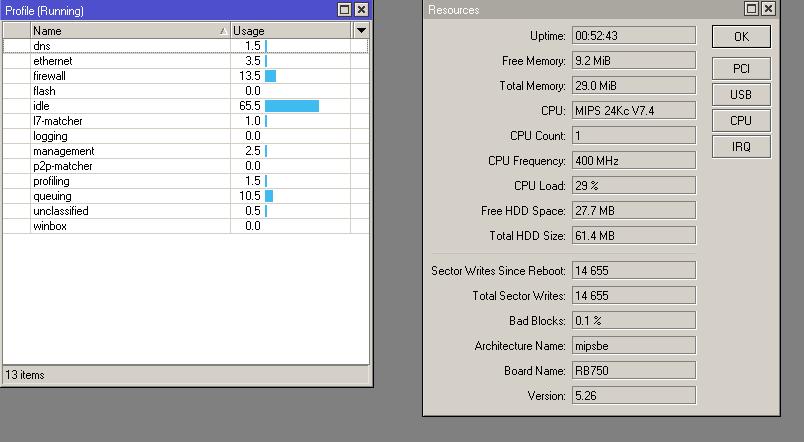Click the CPU Count field

[634, 135]
